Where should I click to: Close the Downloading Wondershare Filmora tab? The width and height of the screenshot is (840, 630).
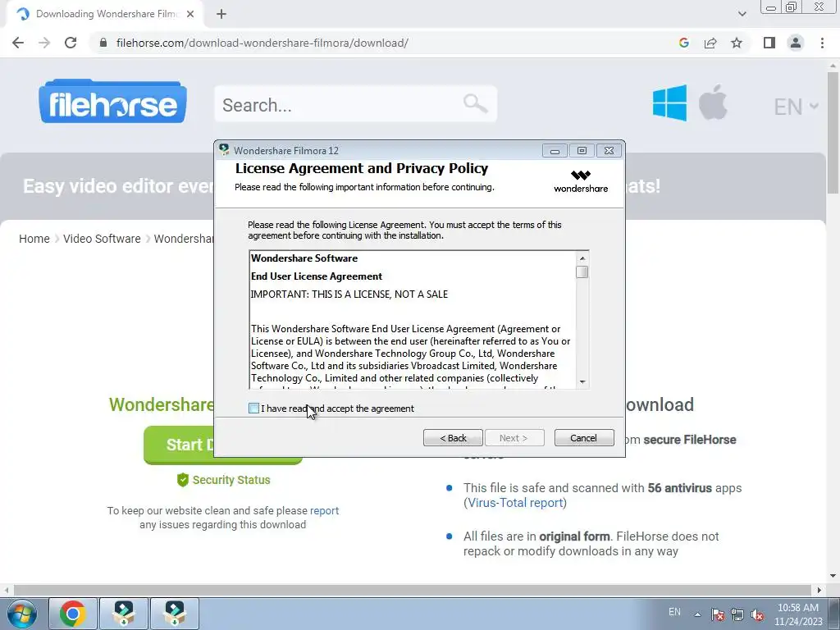tap(190, 14)
